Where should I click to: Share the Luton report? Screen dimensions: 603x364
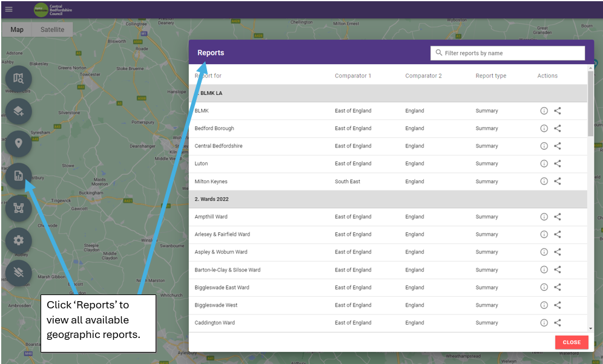pyautogui.click(x=557, y=164)
